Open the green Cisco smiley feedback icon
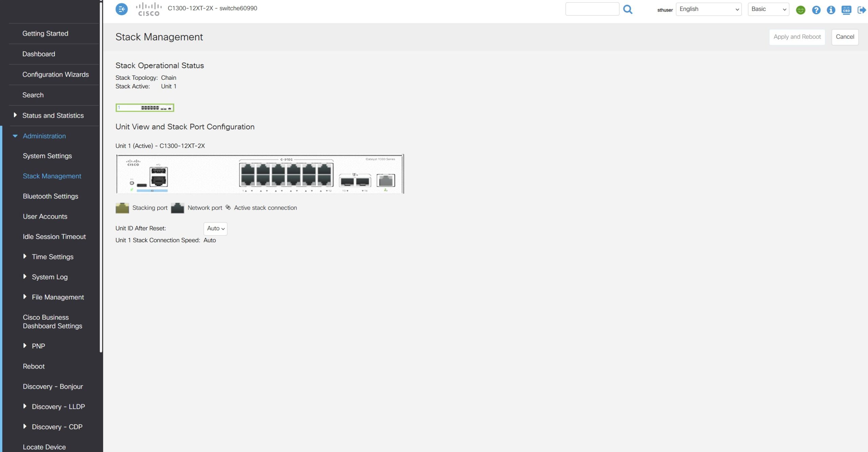Viewport: 868px width, 452px height. (801, 10)
